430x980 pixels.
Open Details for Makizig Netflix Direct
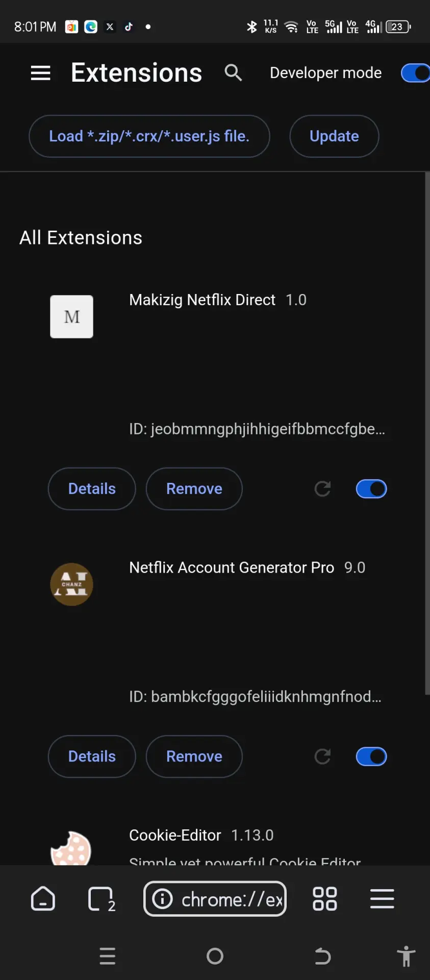[x=92, y=488]
